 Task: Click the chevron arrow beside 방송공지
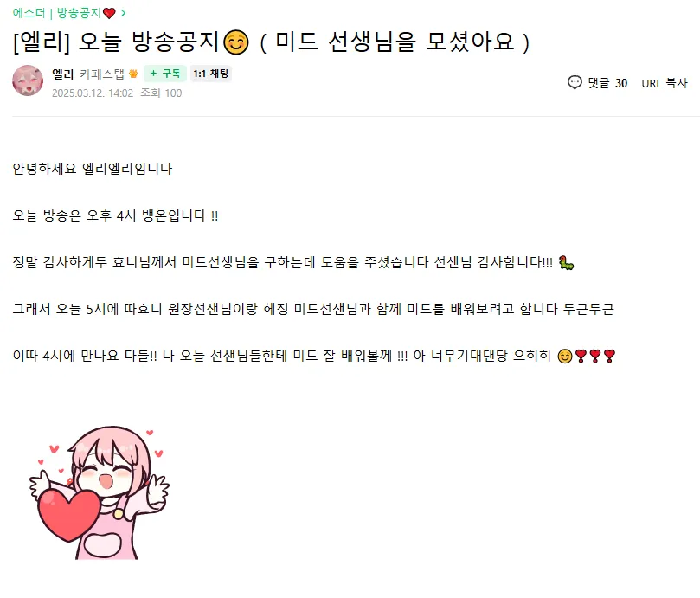click(123, 13)
